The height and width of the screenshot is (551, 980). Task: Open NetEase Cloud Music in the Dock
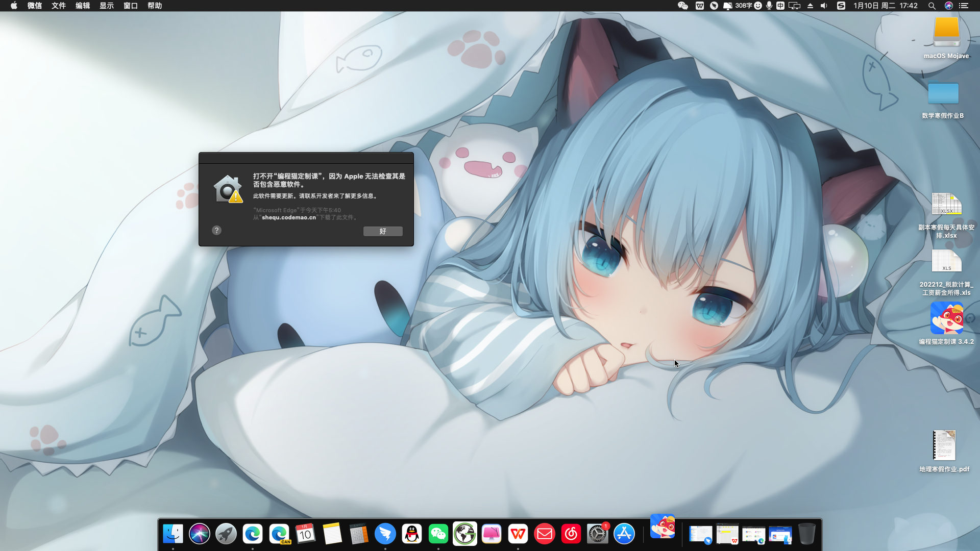571,534
